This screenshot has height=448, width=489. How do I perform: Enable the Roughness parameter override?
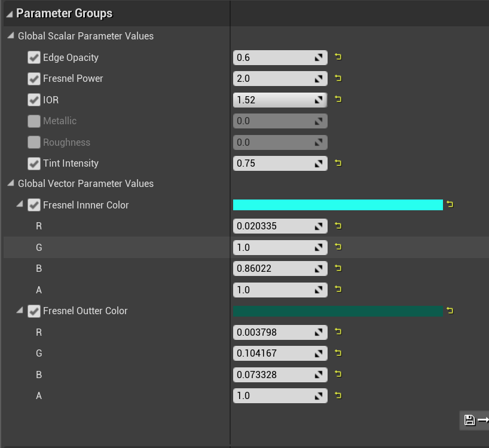[34, 143]
